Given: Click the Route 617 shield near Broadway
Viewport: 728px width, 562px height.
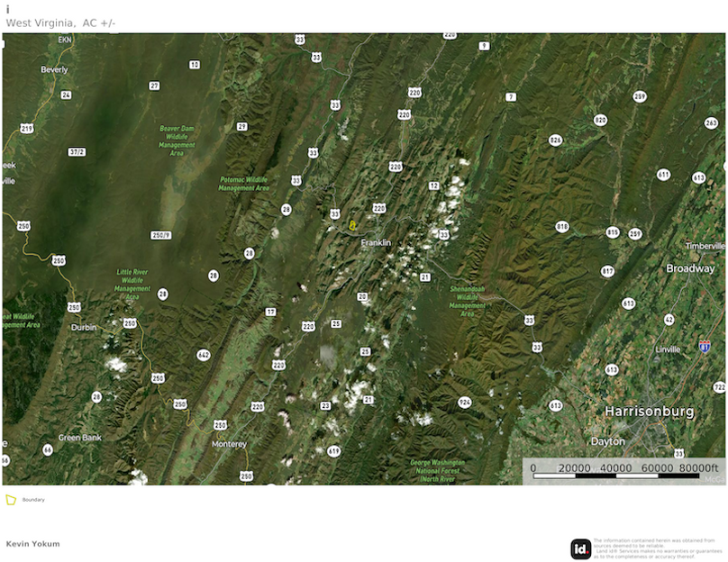Looking at the screenshot, I should point(605,269).
